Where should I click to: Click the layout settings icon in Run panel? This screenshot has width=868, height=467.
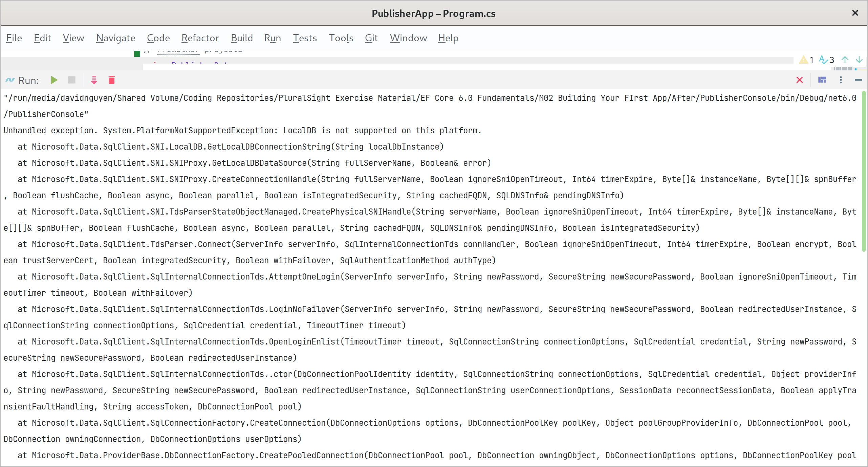[822, 80]
